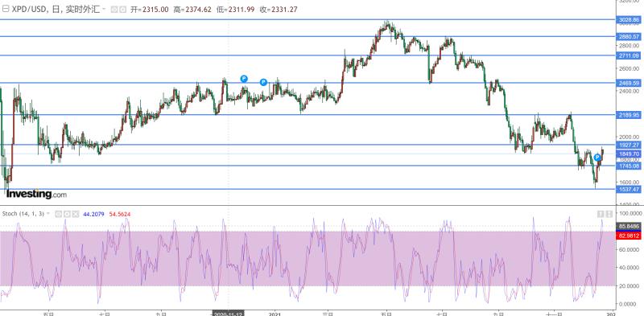Click right pane control icon in Stoch panel corner
644x316 pixels.
609,214
